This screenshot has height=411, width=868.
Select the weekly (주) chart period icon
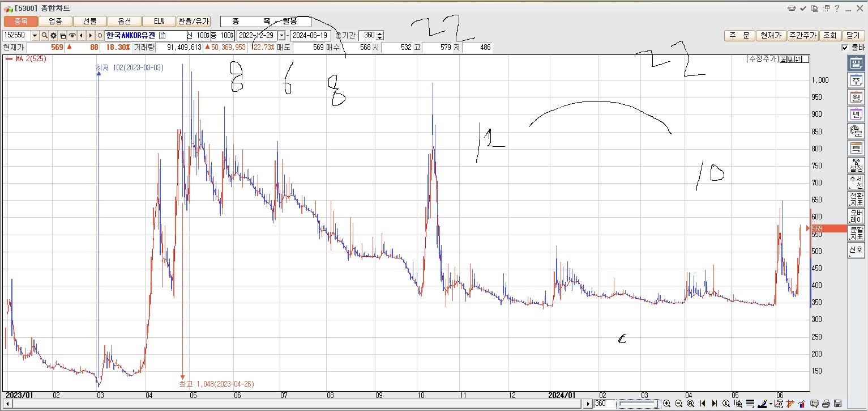856,80
